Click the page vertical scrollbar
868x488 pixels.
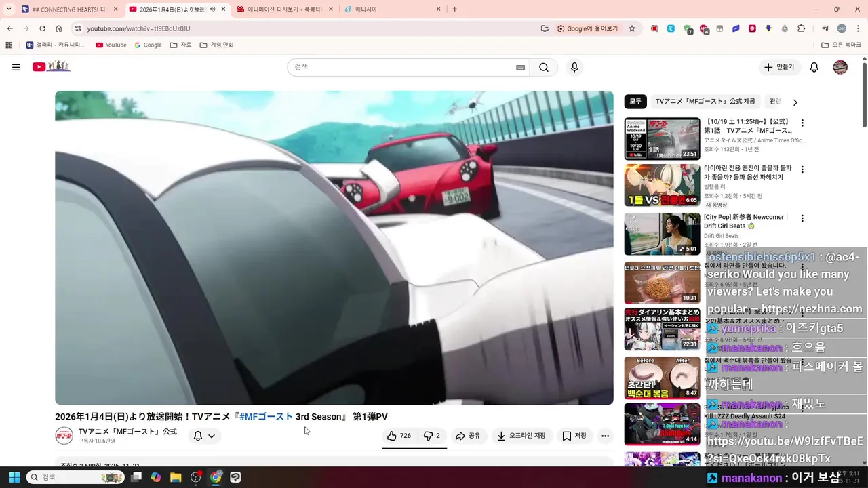865,95
